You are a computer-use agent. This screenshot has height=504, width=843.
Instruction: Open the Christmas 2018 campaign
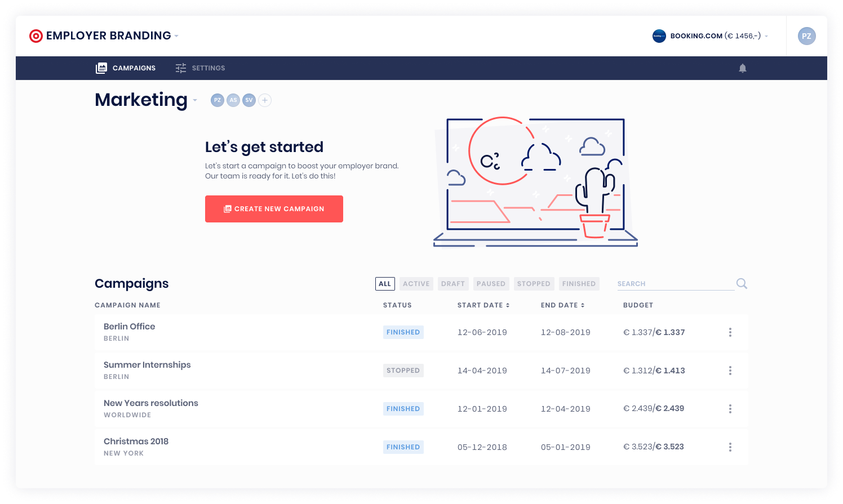[136, 441]
